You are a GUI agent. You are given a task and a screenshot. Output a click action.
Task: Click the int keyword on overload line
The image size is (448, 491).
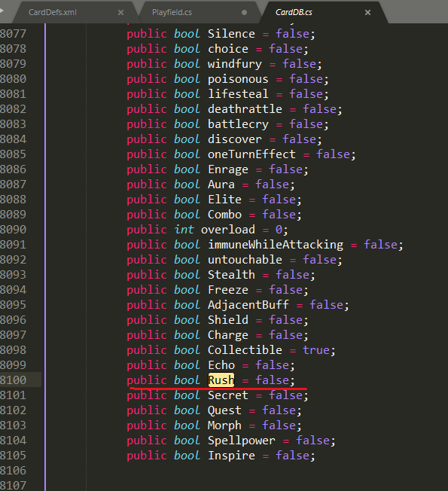point(184,230)
